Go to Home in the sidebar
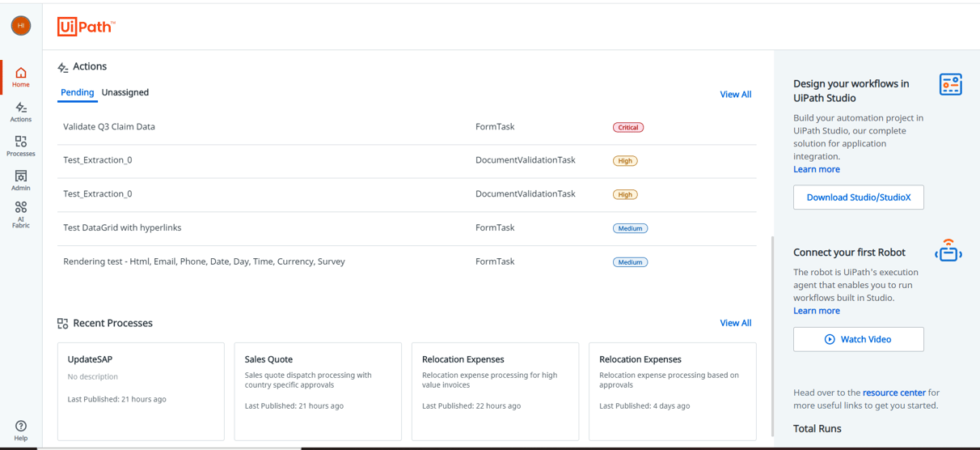This screenshot has width=980, height=450. click(21, 78)
